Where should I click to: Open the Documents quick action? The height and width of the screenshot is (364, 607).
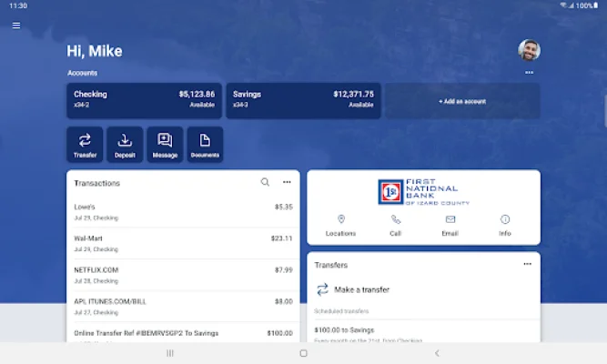click(205, 145)
